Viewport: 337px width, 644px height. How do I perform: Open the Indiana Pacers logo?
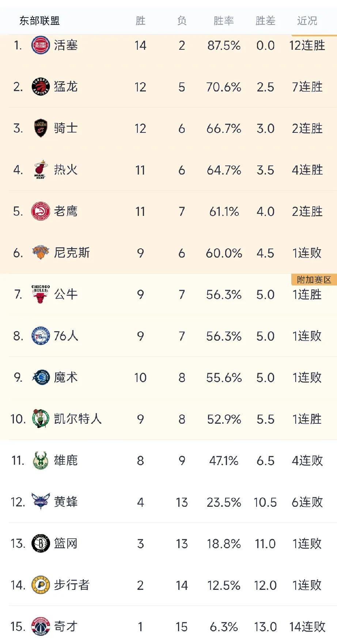pyautogui.click(x=40, y=585)
